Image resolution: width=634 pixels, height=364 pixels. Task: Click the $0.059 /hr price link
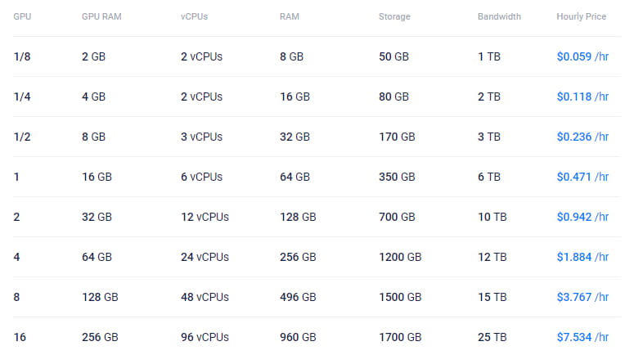point(582,56)
